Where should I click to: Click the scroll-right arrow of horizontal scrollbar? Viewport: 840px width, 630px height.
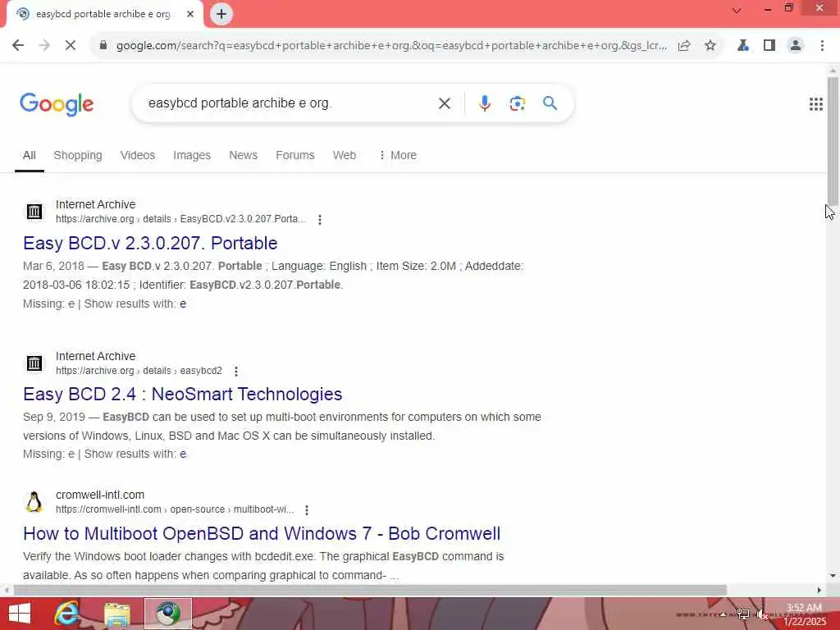tap(819, 591)
